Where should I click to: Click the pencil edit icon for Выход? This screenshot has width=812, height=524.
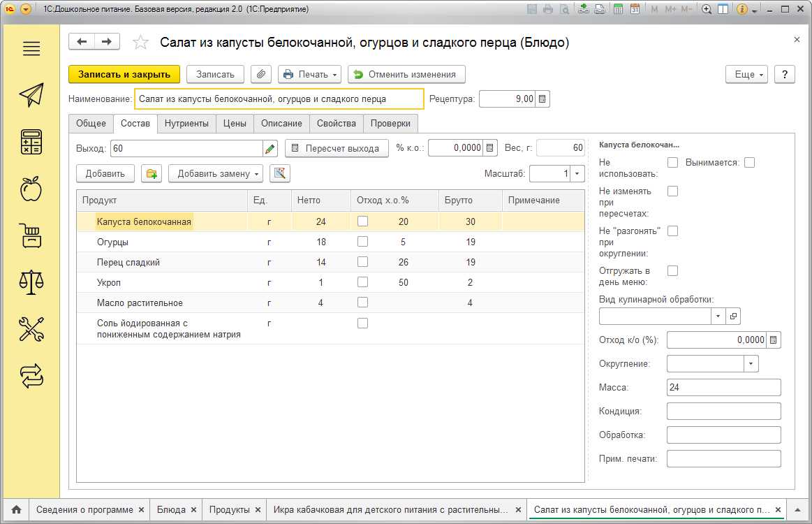coord(270,149)
